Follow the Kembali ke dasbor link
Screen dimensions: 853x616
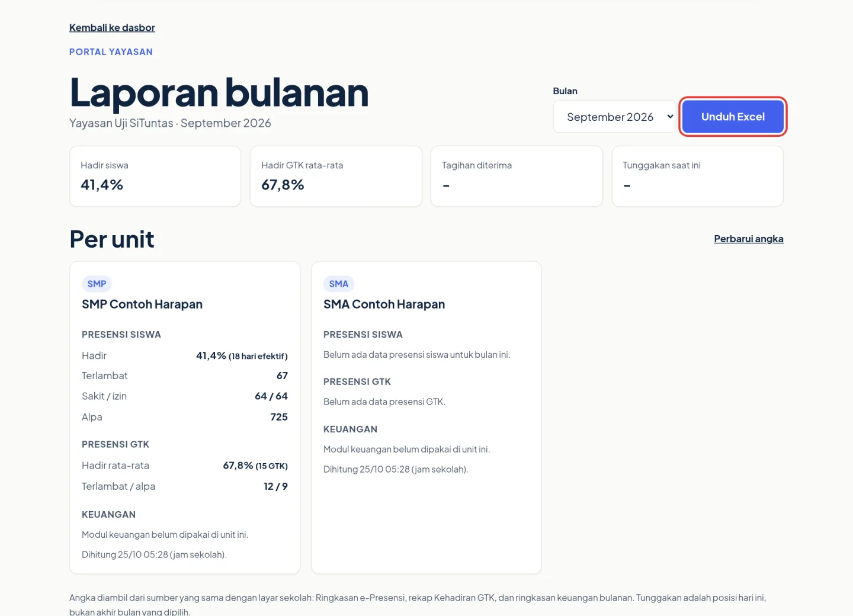(x=112, y=28)
